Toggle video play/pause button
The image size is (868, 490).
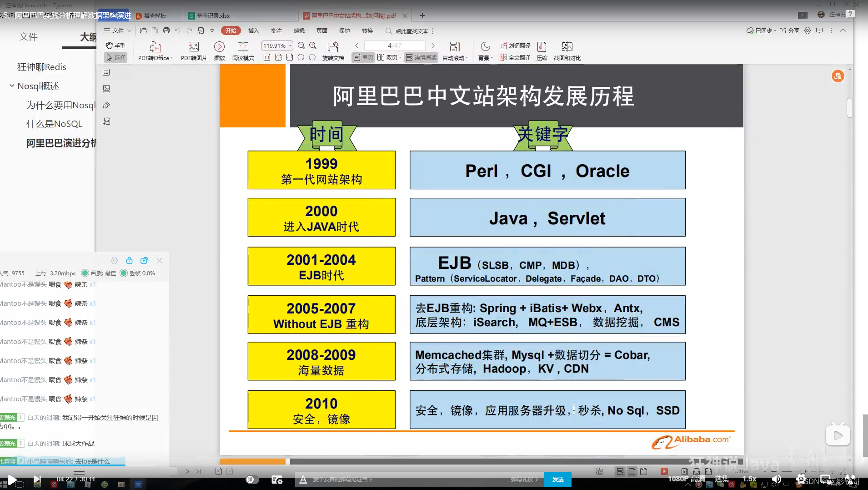[12, 480]
